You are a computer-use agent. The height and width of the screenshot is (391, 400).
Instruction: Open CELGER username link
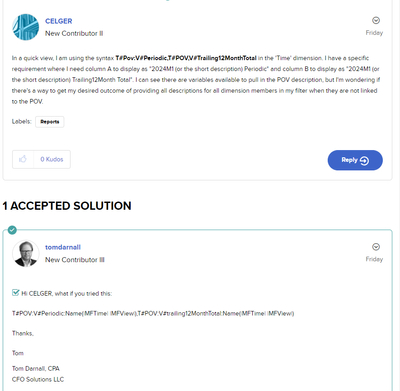(59, 21)
